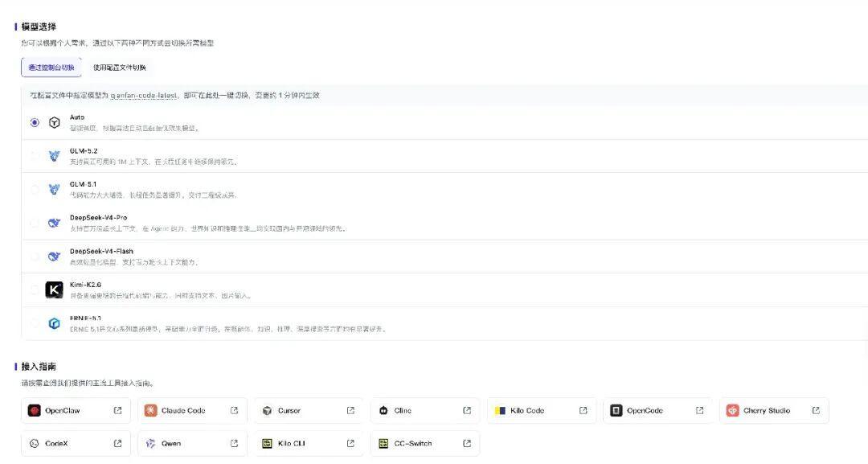Viewport: 868px width, 464px height.
Task: Click the DeepSeek-V4-Pro model name text
Action: (x=98, y=218)
